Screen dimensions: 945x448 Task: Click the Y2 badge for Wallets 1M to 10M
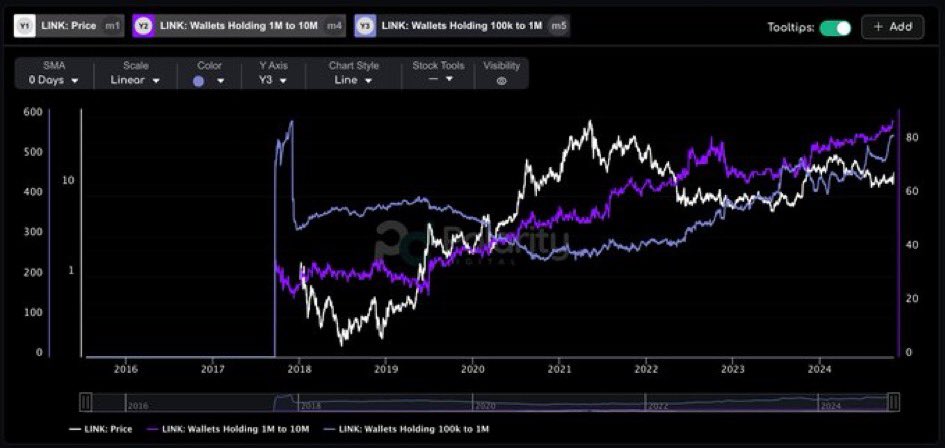[143, 26]
